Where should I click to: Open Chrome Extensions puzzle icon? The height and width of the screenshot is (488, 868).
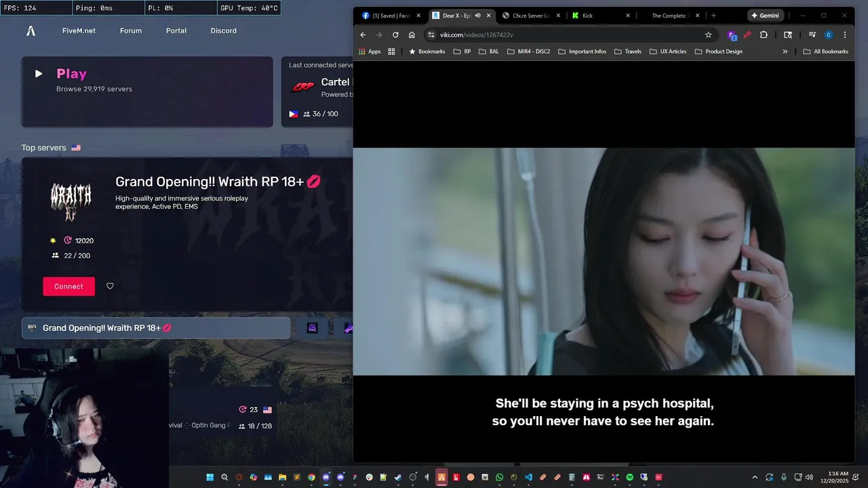tap(764, 35)
